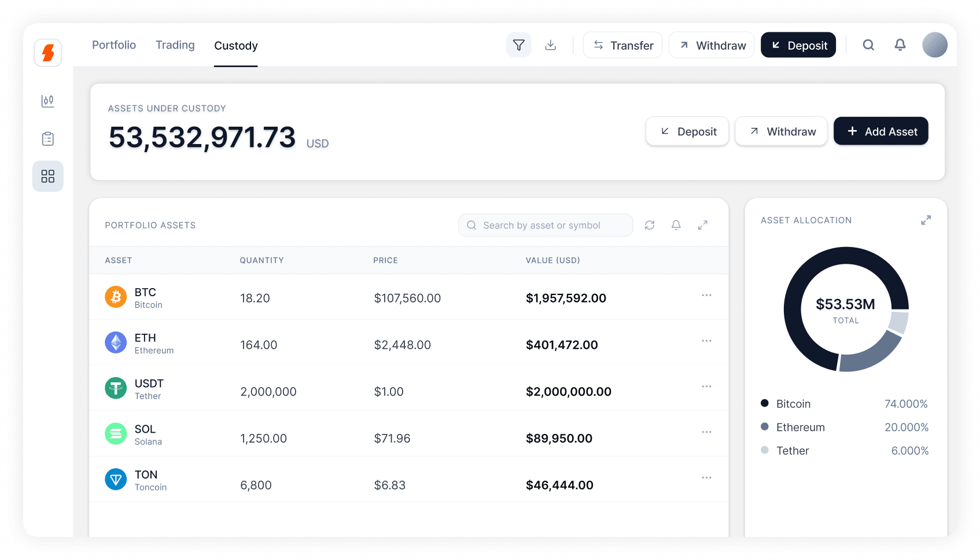This screenshot has width=980, height=560.
Task: Click the Bitcoin legend color dot
Action: pos(765,403)
